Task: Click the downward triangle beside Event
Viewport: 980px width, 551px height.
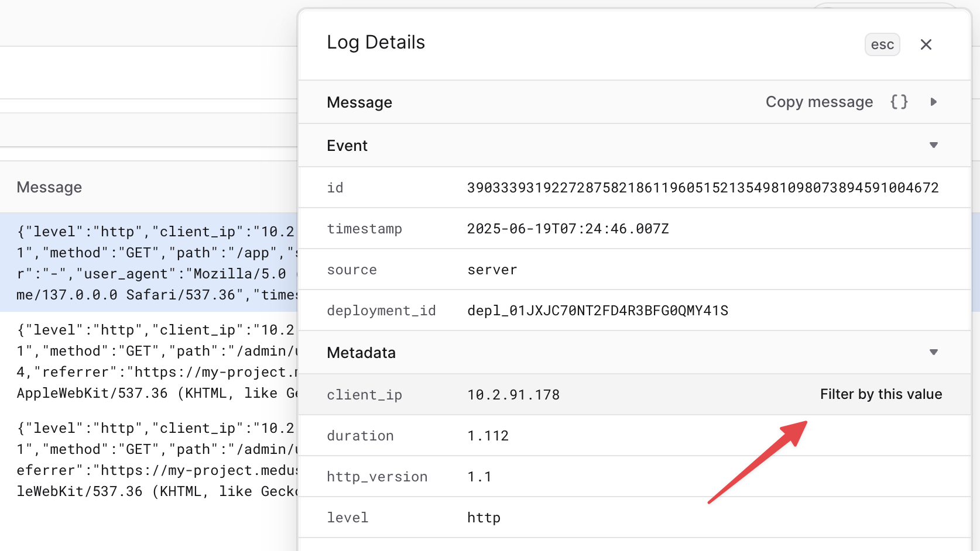Action: pyautogui.click(x=934, y=144)
